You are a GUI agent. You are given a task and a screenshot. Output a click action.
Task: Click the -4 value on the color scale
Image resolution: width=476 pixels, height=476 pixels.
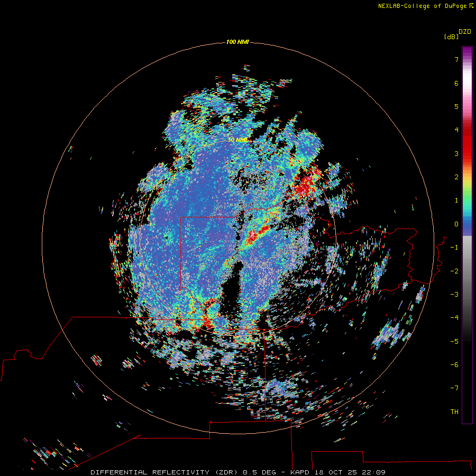click(x=454, y=318)
